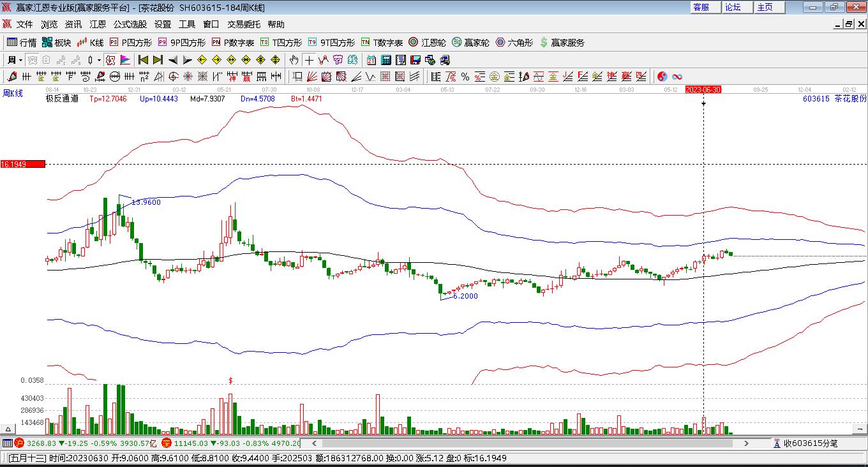This screenshot has width=868, height=467.
Task: Launch the 江恩轮 Gann wheel
Action: click(428, 43)
